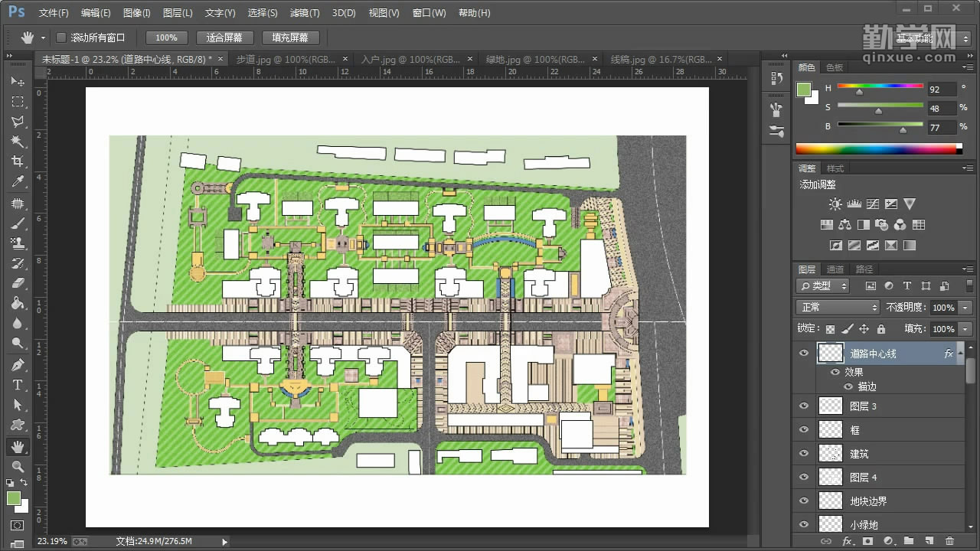The height and width of the screenshot is (551, 980).
Task: Open the 图层(L) menu
Action: click(x=178, y=13)
